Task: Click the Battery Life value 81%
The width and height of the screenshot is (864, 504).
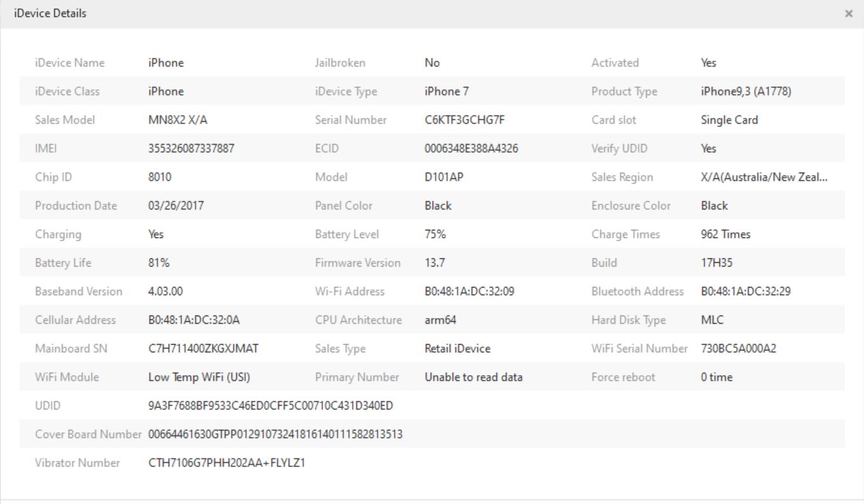Action: coord(159,263)
